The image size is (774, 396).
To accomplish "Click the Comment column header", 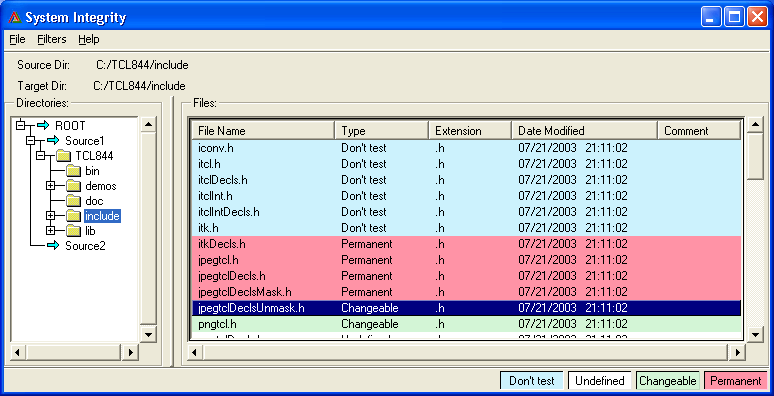I will tap(698, 130).
